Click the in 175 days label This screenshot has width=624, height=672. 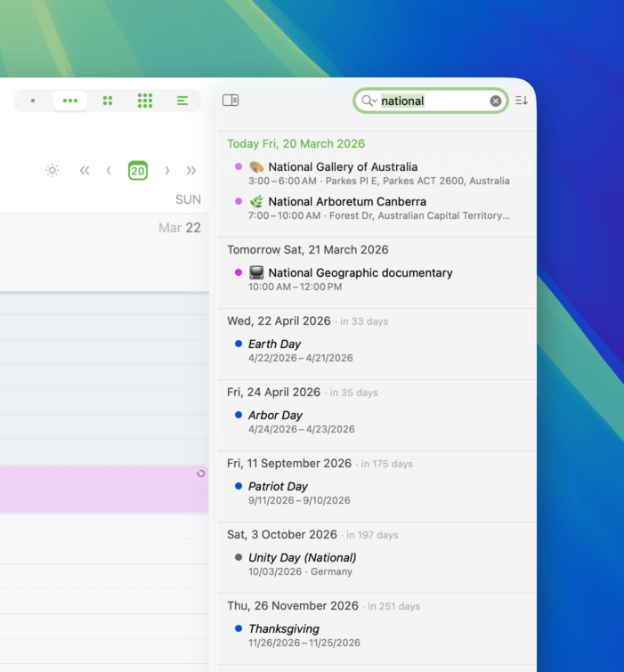[386, 464]
